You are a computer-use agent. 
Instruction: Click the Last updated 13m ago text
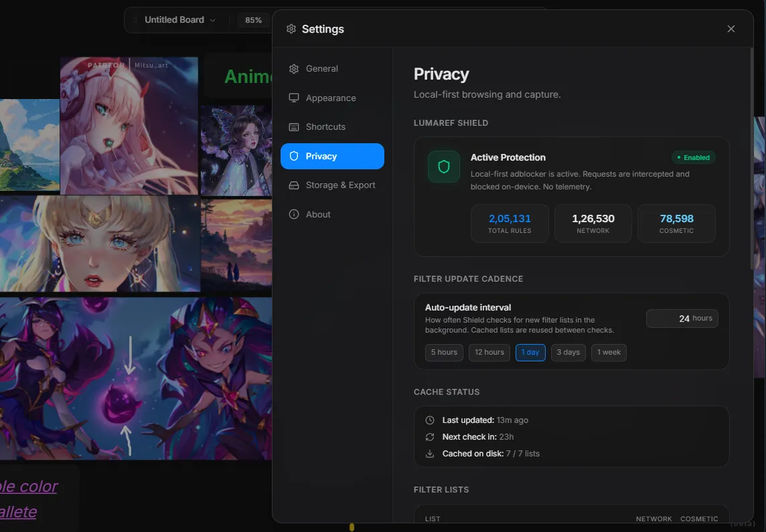485,420
